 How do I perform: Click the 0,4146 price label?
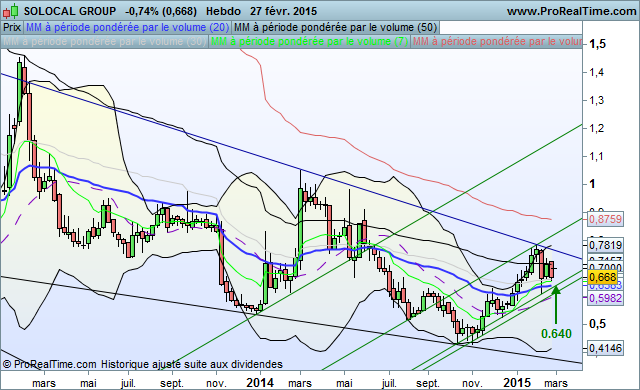[605, 348]
